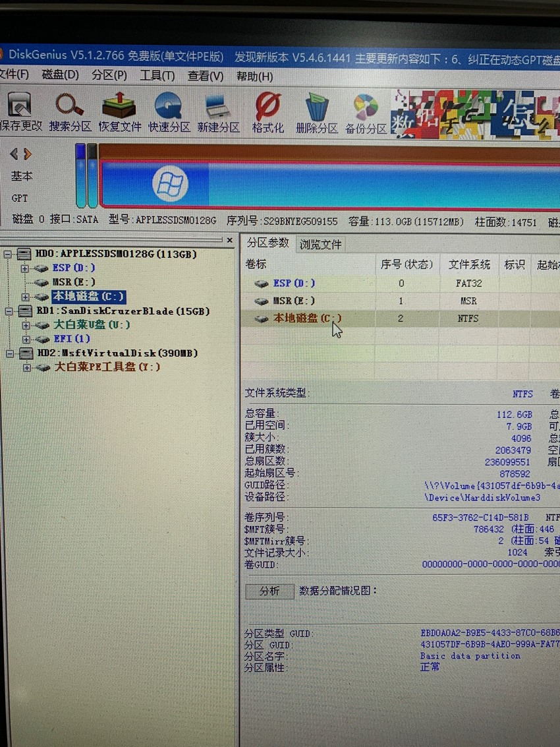This screenshot has height=747, width=560.
Task: Open the 查看(V) View menu
Action: click(206, 76)
